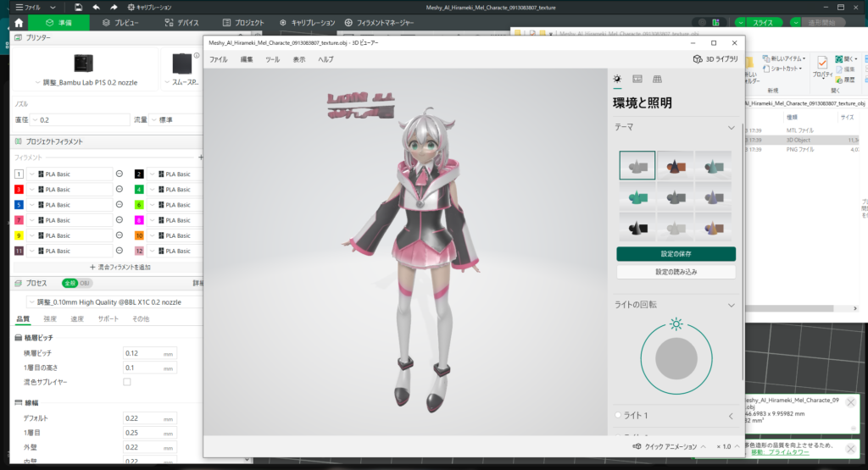Screen dimensions: 868x470
Task: Click the Bambu Studio home icon
Action: (19, 23)
